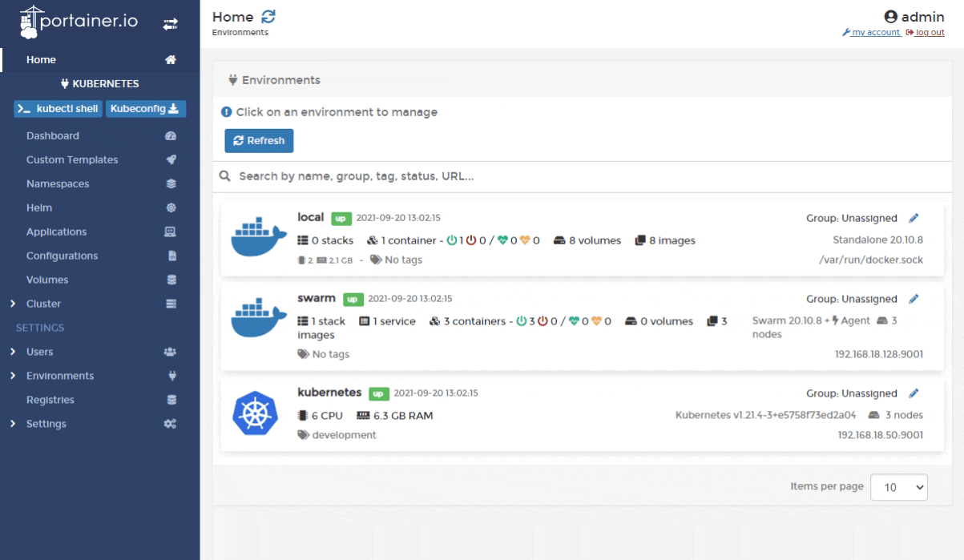964x560 pixels.
Task: Open Volumes in sidebar
Action: [x=47, y=280]
